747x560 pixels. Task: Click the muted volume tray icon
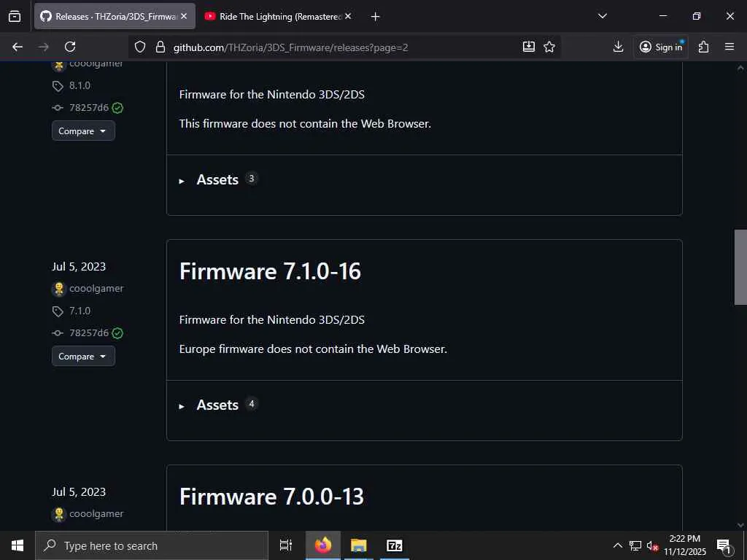[x=652, y=545]
